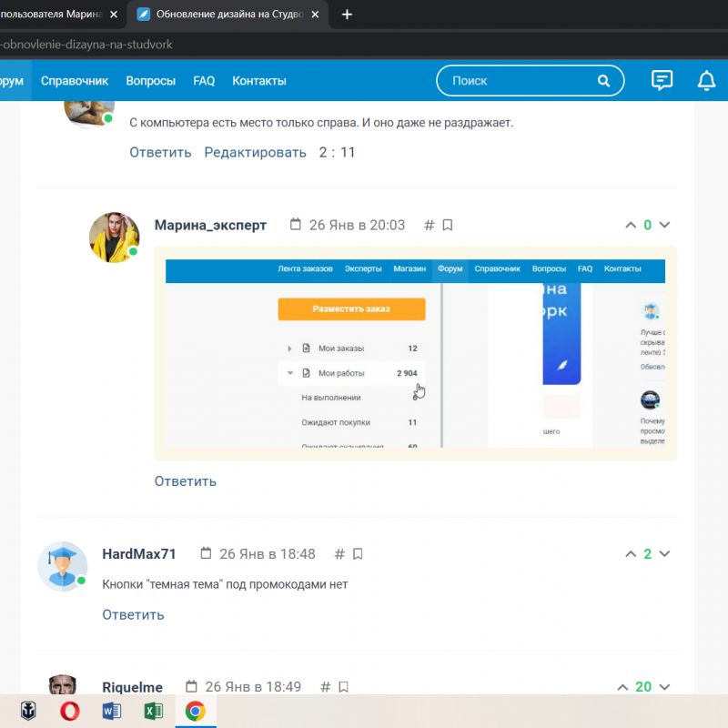This screenshot has height=728, width=728.
Task: Open the Справочник menu item
Action: pos(75,81)
